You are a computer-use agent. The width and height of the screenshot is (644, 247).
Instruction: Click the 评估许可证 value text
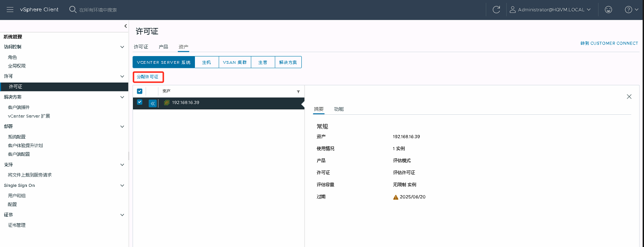click(404, 173)
